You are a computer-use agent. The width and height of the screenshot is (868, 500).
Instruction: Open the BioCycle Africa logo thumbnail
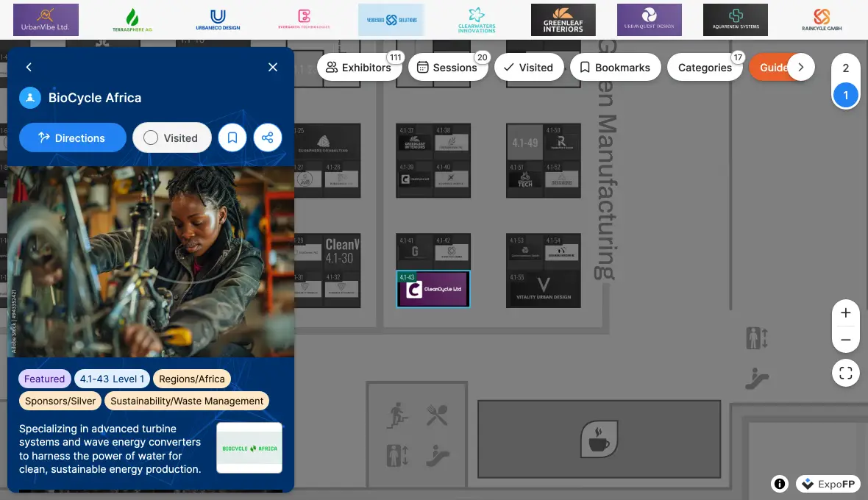[249, 448]
